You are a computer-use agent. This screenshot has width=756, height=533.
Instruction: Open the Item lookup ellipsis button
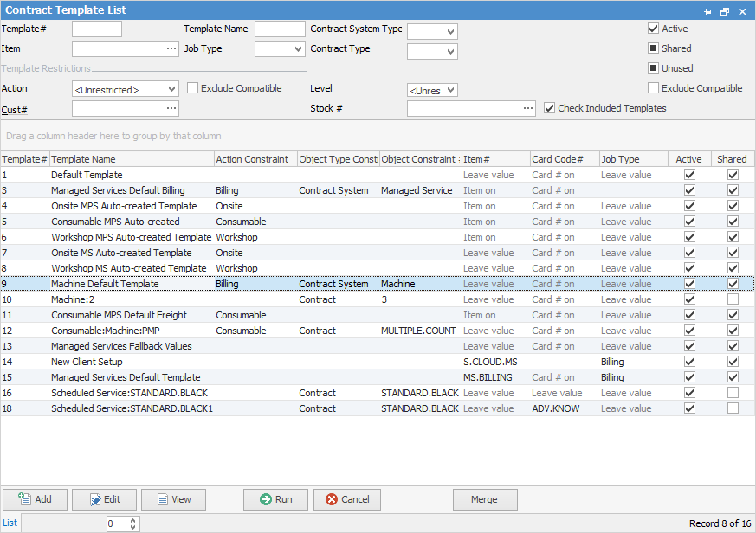(x=171, y=49)
